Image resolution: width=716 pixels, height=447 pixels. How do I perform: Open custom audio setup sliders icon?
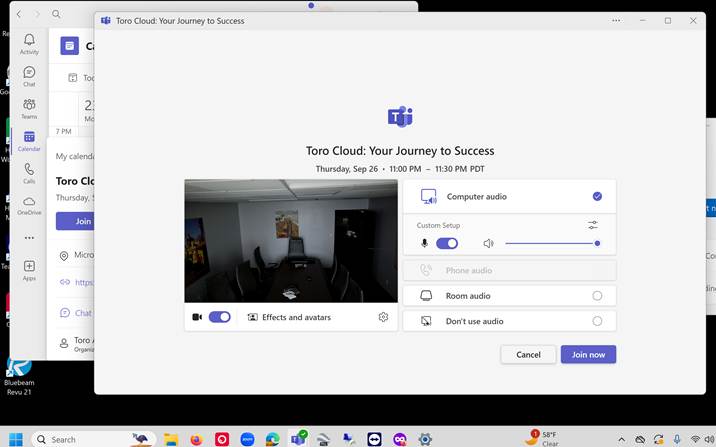click(593, 225)
